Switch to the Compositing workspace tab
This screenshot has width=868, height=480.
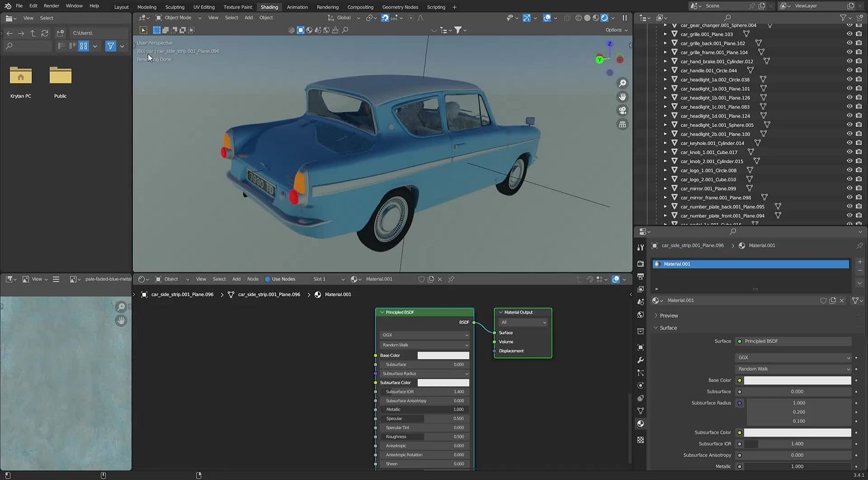tap(360, 7)
